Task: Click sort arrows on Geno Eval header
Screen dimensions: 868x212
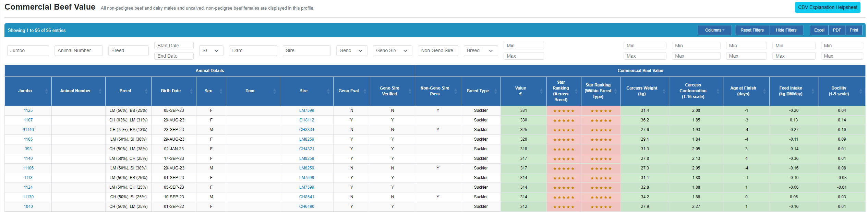Action: [365, 91]
